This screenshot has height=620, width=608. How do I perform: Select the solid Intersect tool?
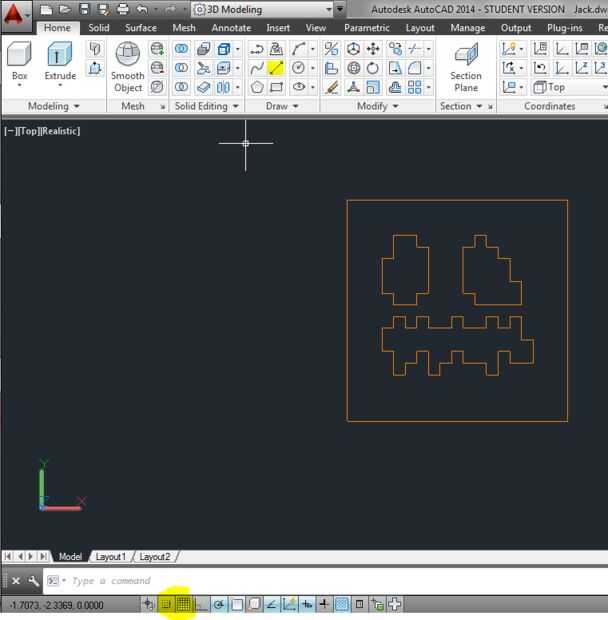[x=181, y=87]
